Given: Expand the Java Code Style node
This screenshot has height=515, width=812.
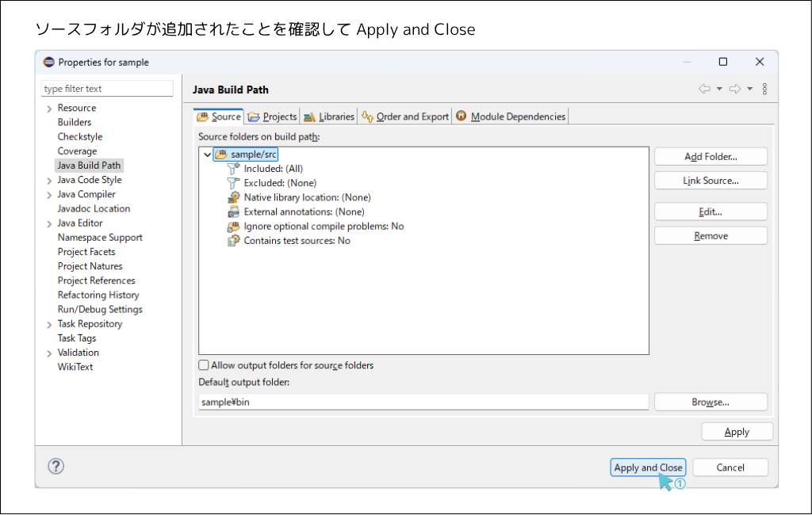Looking at the screenshot, I should (49, 181).
